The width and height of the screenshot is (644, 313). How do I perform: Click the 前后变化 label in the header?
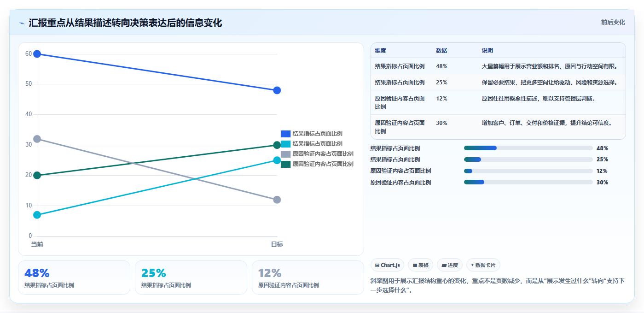tap(613, 22)
